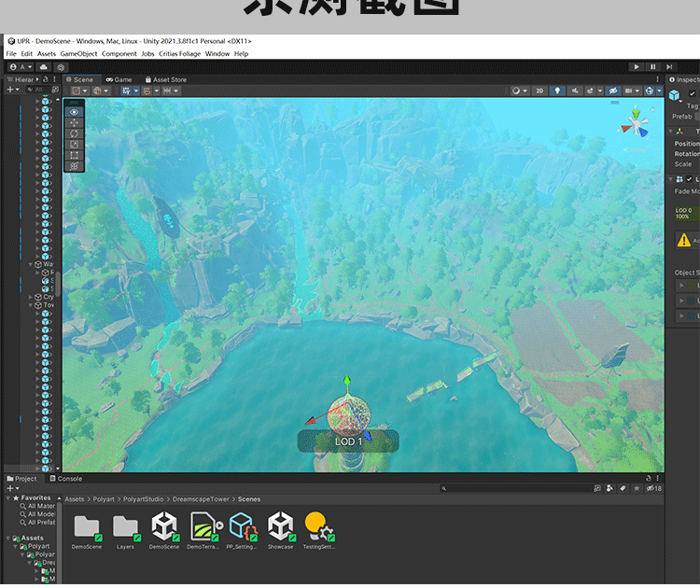Toggle scene effects (skybox, fog) button

point(590,91)
